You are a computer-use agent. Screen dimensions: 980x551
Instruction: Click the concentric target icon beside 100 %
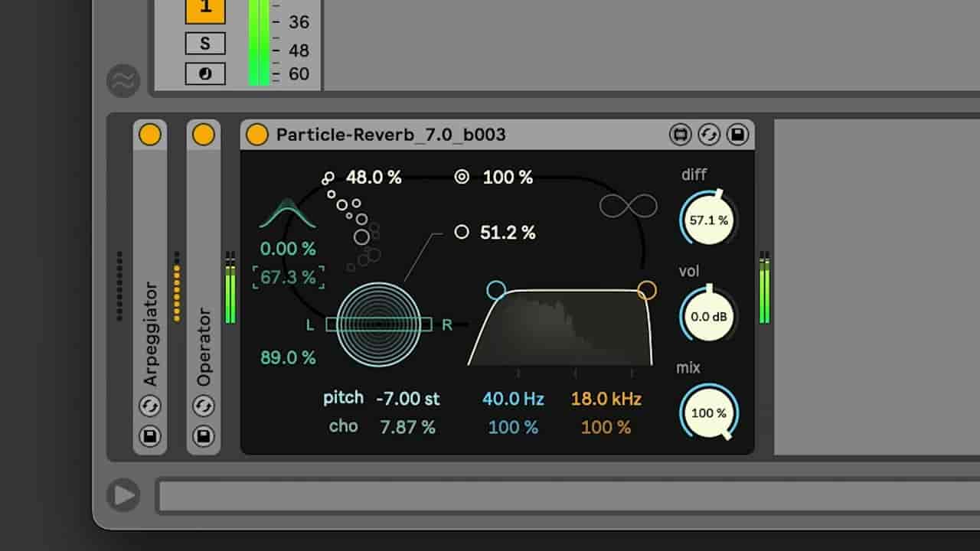pos(462,177)
